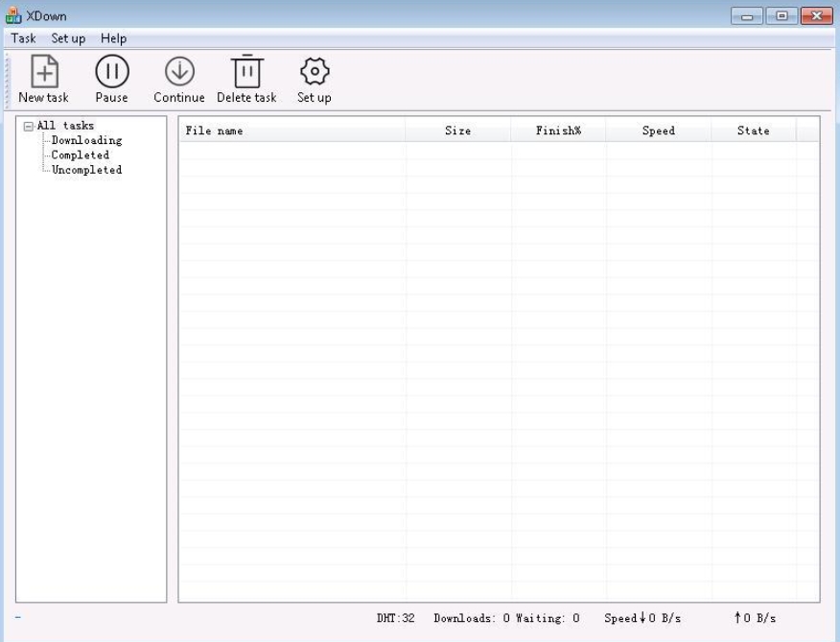Click the State column header
Viewport: 840px width, 642px height.
[753, 131]
